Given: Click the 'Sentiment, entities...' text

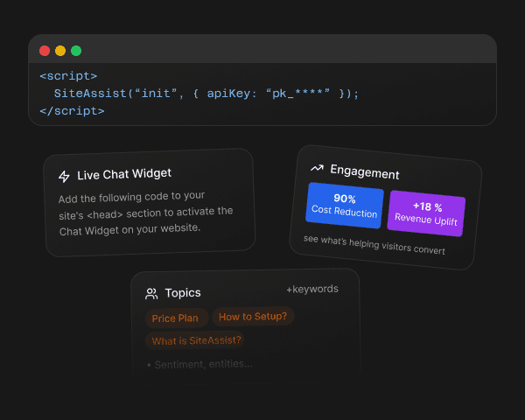Looking at the screenshot, I should coord(201,363).
